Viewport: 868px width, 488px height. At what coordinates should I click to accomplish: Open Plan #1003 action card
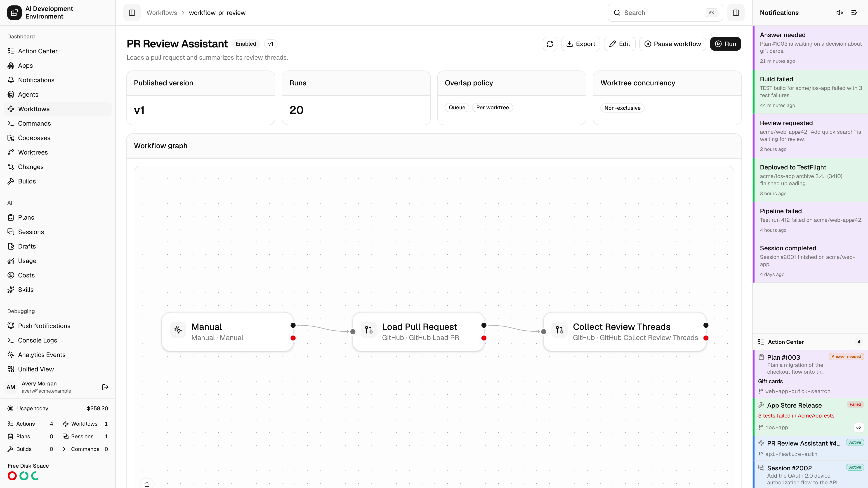[x=810, y=374]
